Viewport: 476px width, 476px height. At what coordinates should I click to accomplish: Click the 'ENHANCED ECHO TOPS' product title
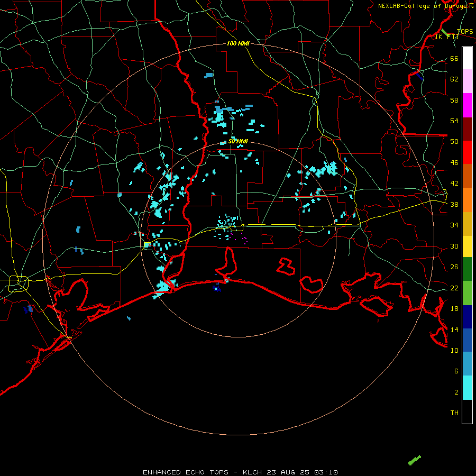186,472
